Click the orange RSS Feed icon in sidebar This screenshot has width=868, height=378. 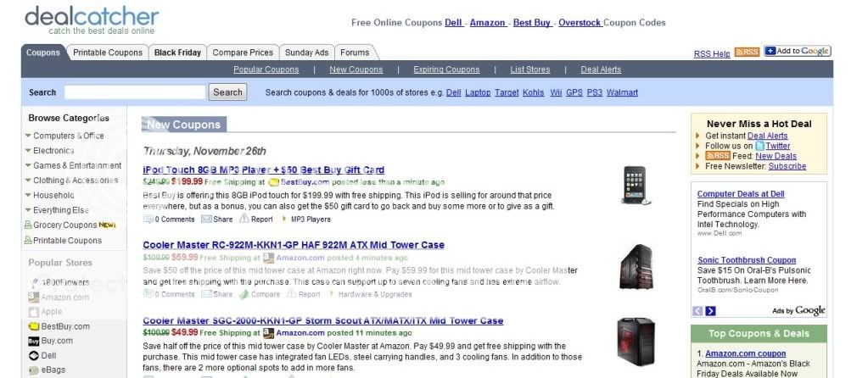[718, 156]
